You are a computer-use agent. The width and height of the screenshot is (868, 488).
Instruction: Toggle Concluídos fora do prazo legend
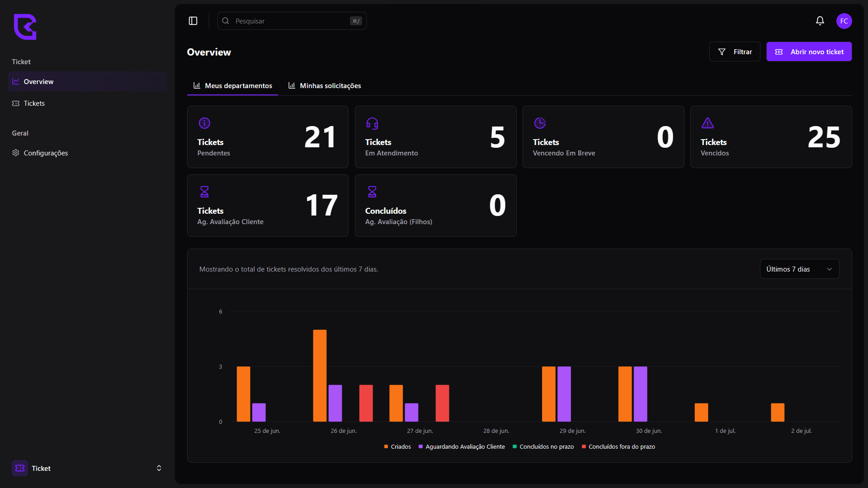(x=618, y=446)
